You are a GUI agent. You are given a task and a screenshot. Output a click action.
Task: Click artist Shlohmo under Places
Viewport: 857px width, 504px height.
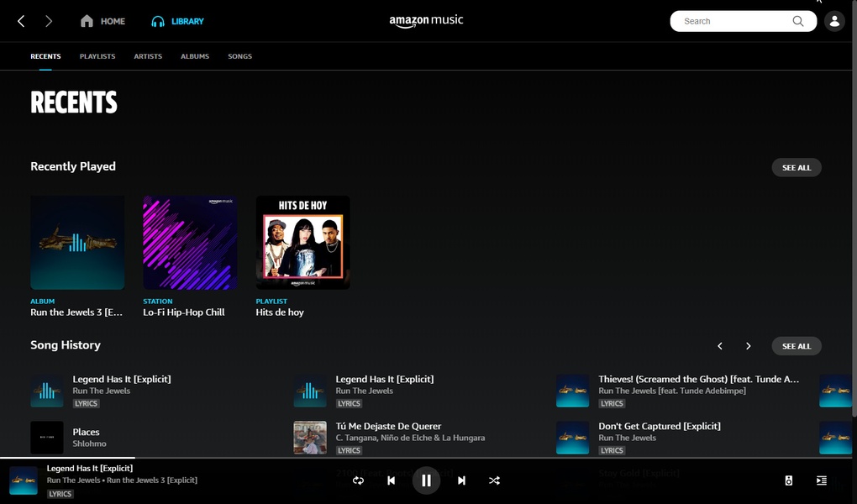click(90, 444)
